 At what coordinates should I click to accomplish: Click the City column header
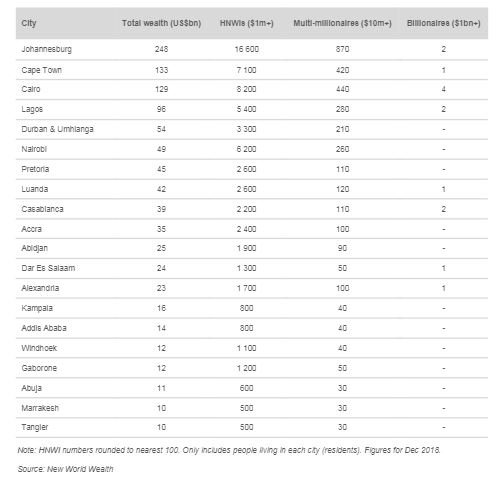[x=29, y=23]
